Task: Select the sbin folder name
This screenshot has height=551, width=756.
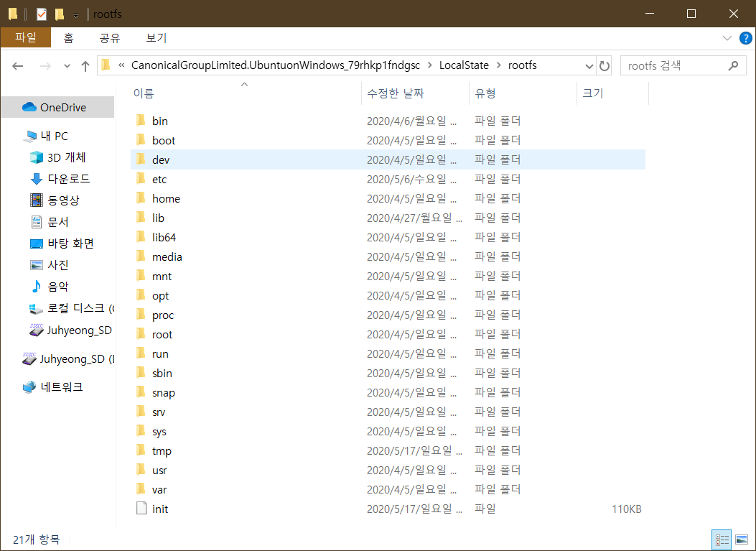Action: point(162,373)
